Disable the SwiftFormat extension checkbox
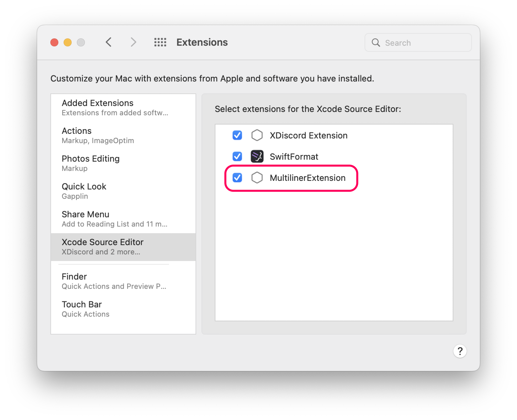This screenshot has width=517, height=420. (237, 157)
